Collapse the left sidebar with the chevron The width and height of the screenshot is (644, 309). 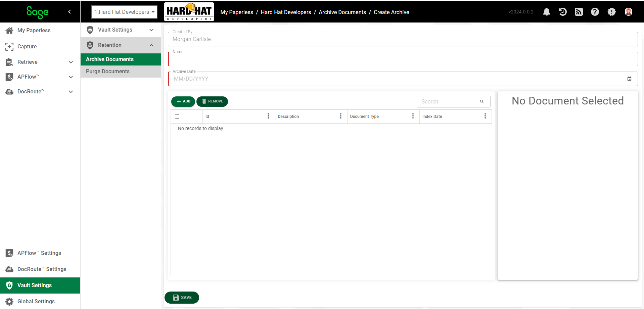70,12
